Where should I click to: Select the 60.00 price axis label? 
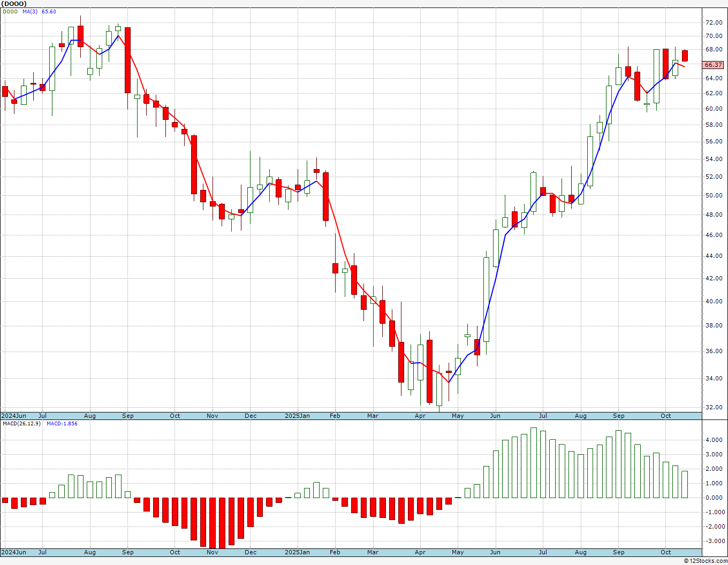coord(714,109)
